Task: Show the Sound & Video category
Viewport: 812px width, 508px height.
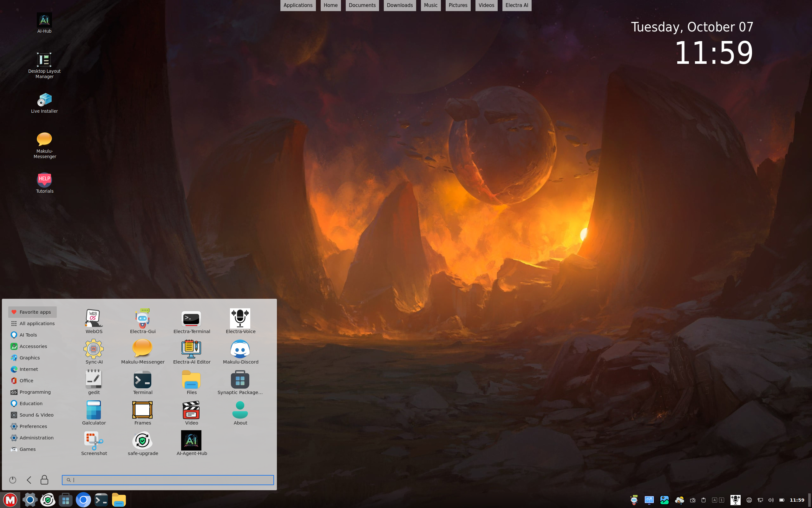Action: [x=33, y=415]
